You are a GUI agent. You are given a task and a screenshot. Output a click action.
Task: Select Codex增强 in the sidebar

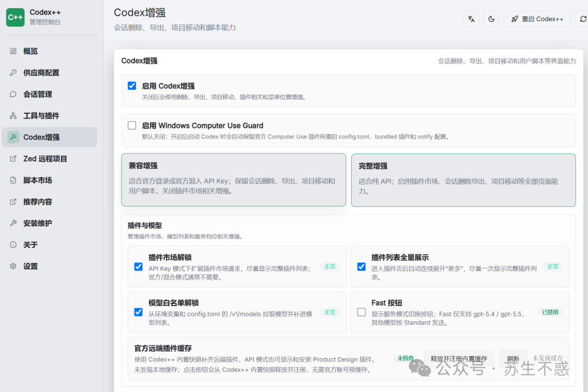click(x=50, y=137)
